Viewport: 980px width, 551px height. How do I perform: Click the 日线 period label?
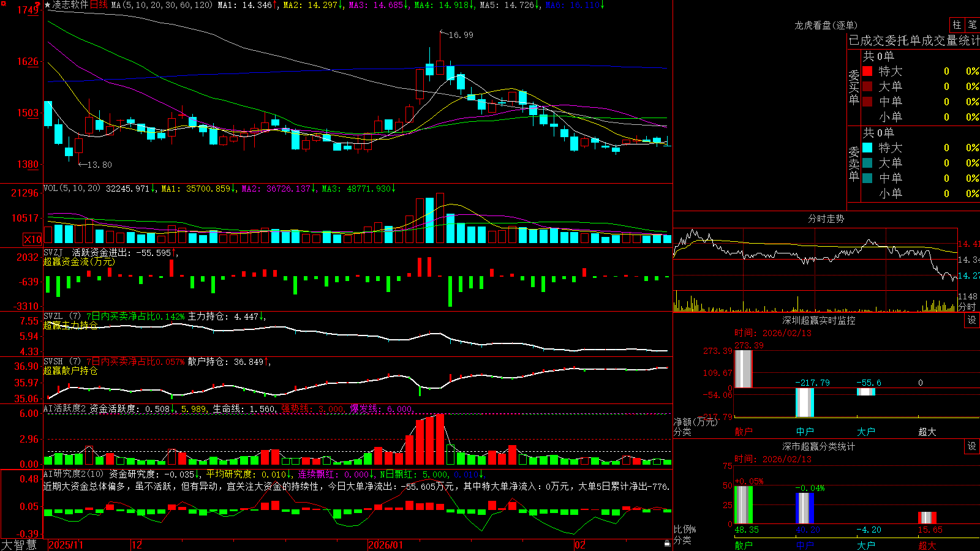click(99, 5)
